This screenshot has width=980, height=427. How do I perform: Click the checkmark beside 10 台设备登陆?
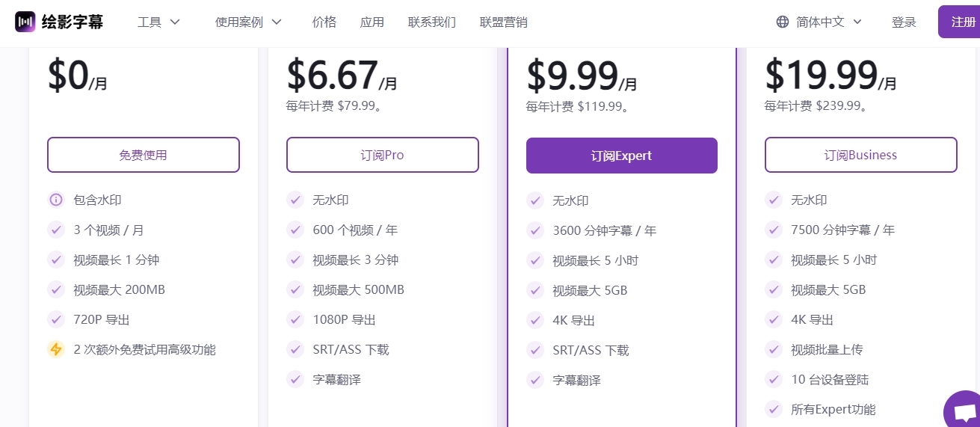click(774, 379)
